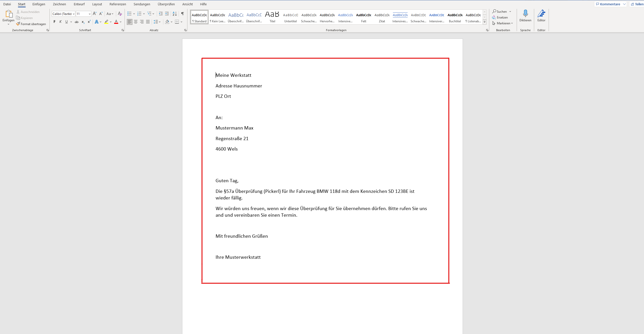Switch to the Sendungen tab
644x334 pixels.
(x=142, y=4)
